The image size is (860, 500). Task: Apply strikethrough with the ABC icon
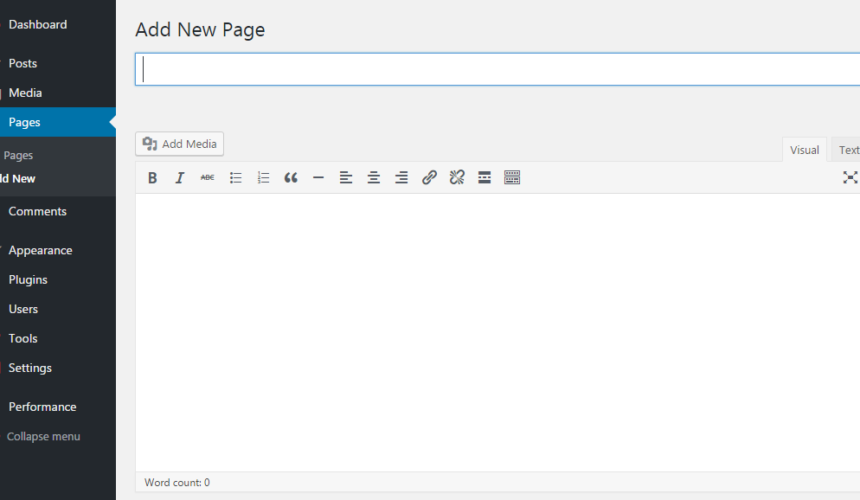[x=207, y=178]
